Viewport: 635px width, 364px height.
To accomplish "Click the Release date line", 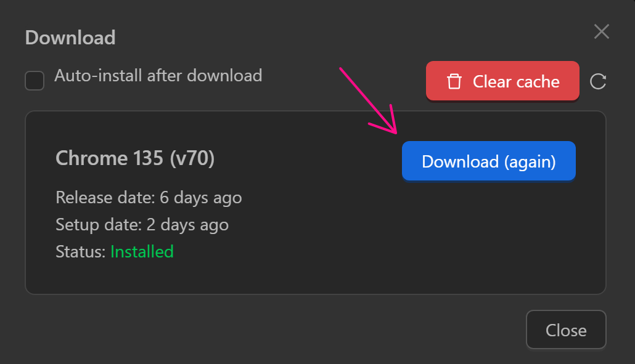I will (149, 198).
